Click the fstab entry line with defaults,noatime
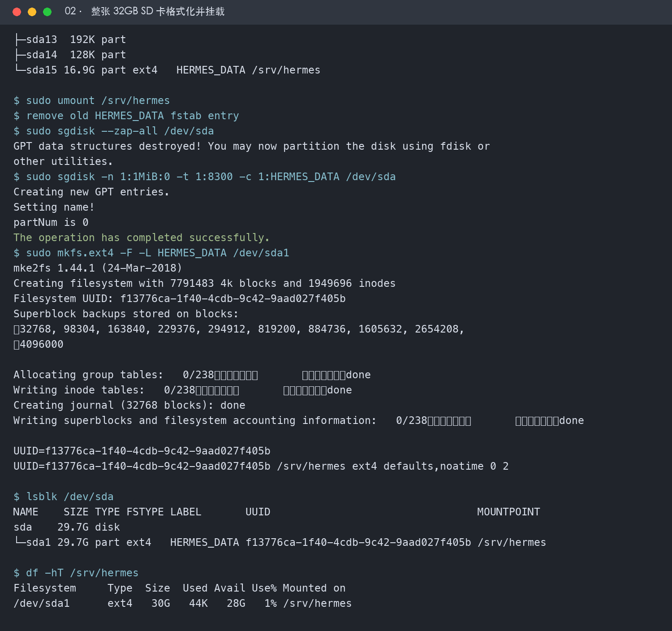 pos(261,466)
